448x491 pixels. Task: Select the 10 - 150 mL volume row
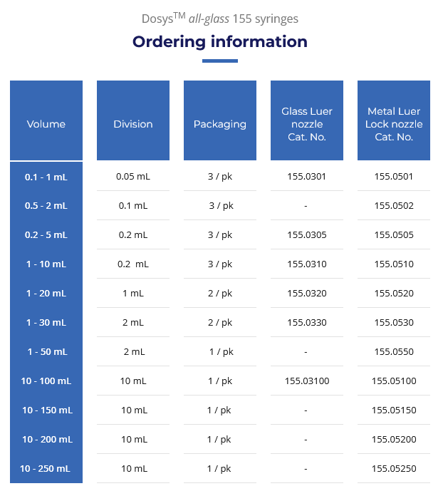point(46,410)
